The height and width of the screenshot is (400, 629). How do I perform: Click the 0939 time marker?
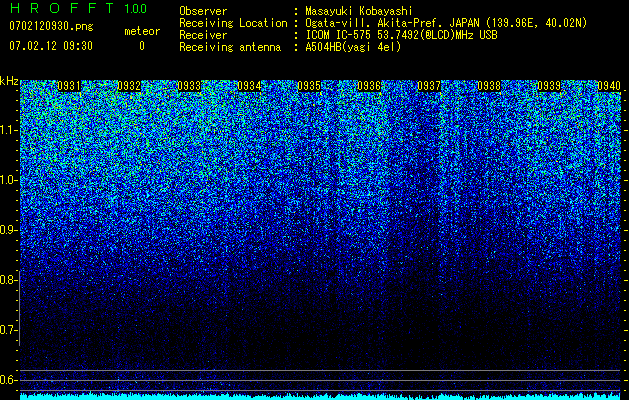pos(549,86)
